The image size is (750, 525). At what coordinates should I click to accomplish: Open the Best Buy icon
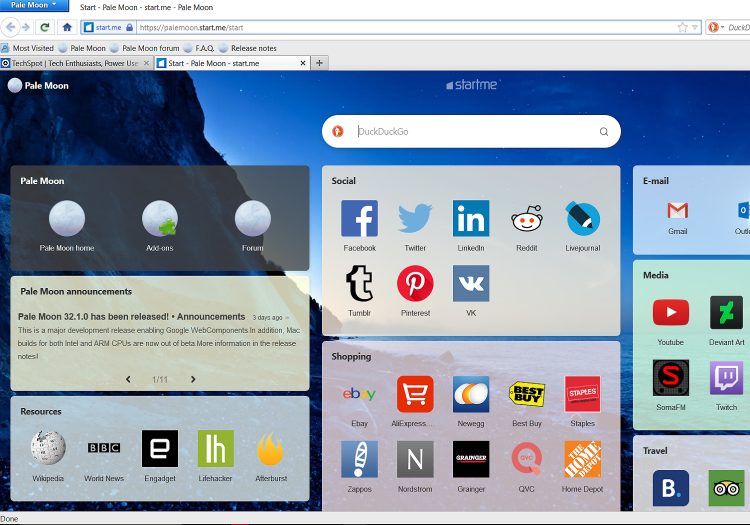pos(527,394)
